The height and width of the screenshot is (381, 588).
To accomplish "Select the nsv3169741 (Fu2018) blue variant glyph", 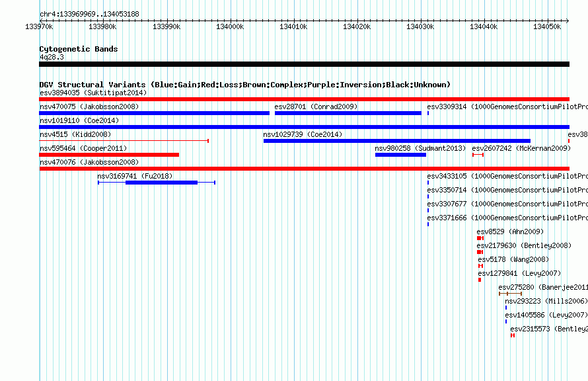I will 157,183.
